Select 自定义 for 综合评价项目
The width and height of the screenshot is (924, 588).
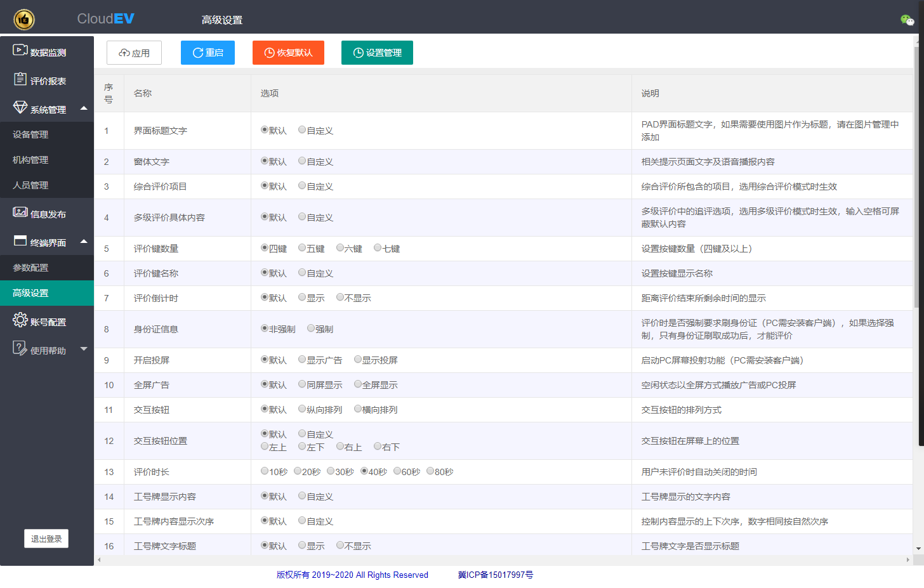tap(302, 185)
